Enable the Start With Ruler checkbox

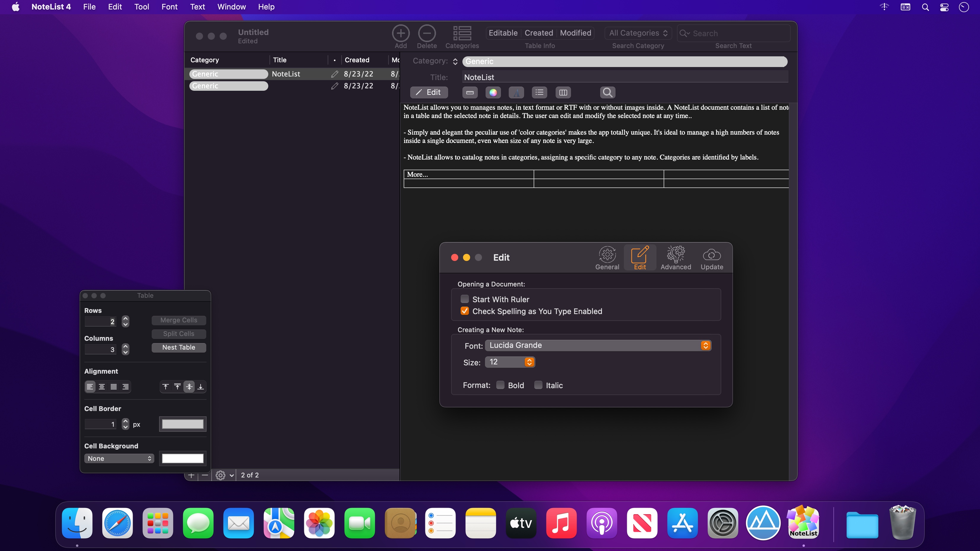pyautogui.click(x=464, y=299)
